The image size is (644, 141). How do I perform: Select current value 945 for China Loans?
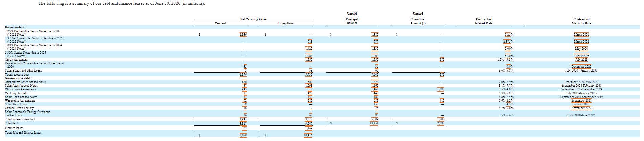pos(244,89)
